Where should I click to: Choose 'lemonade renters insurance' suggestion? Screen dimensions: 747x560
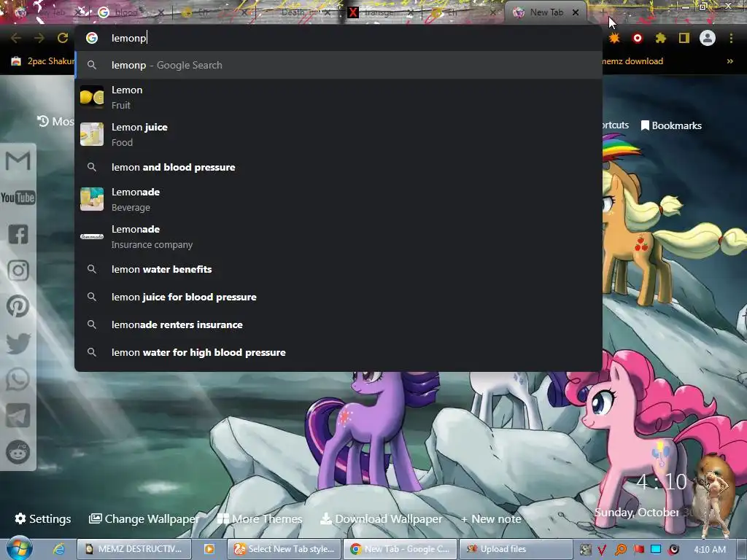pos(338,324)
